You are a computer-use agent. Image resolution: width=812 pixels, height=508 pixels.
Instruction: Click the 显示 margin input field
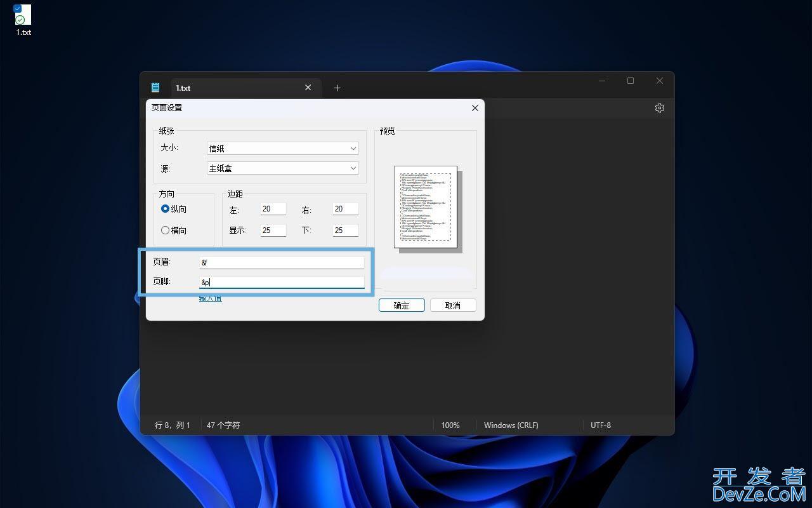tap(273, 231)
